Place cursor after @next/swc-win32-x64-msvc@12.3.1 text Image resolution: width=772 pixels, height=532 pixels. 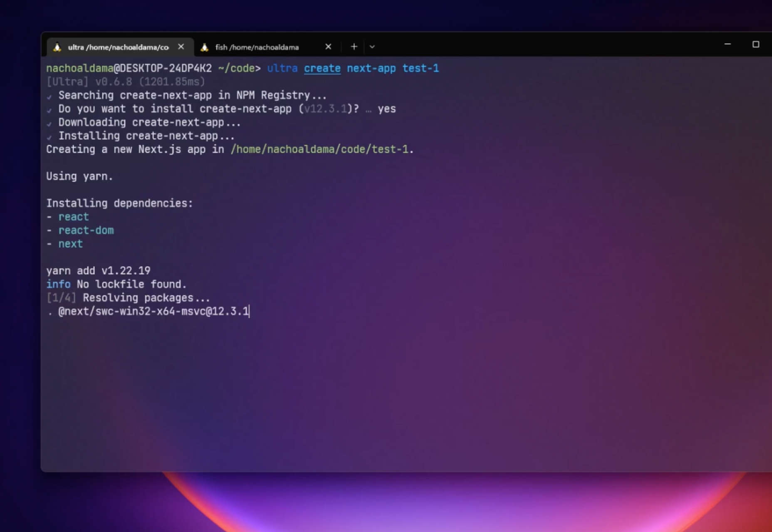(x=249, y=311)
